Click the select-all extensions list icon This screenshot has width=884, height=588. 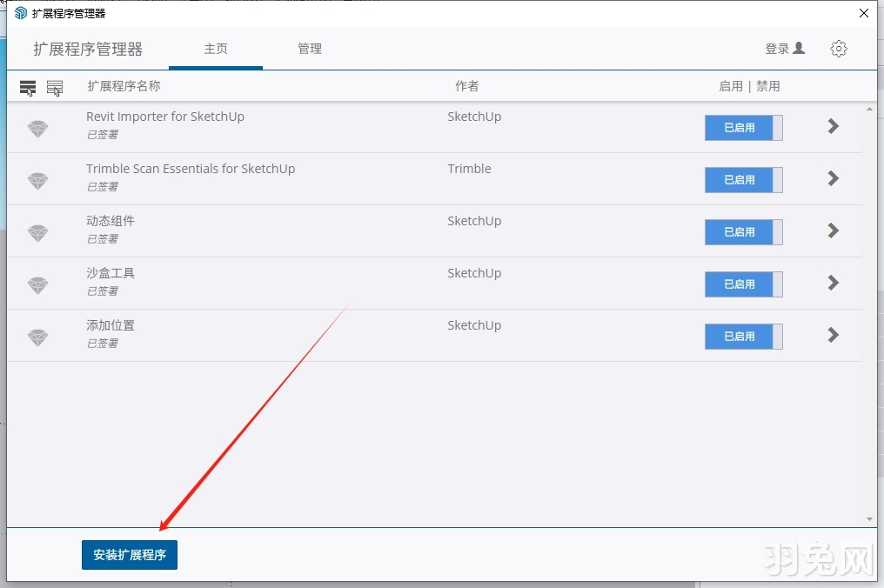28,88
